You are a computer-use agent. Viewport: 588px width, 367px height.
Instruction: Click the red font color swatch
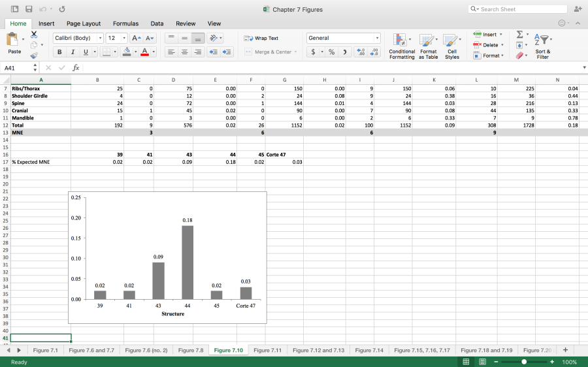[x=145, y=52]
